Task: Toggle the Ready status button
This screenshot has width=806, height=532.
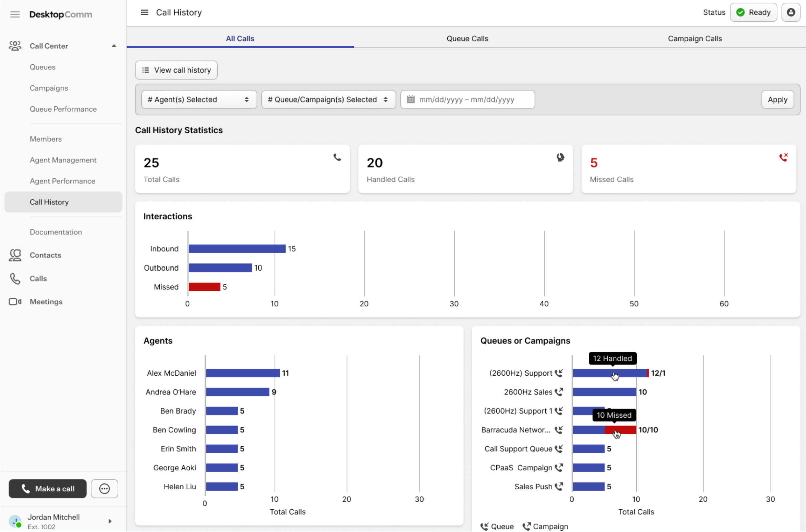Action: (x=753, y=12)
